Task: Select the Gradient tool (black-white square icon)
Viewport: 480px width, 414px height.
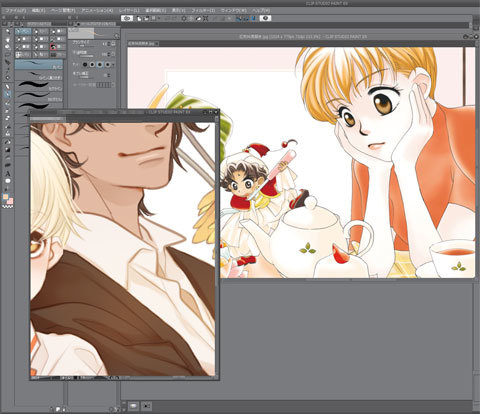Action: click(x=8, y=150)
